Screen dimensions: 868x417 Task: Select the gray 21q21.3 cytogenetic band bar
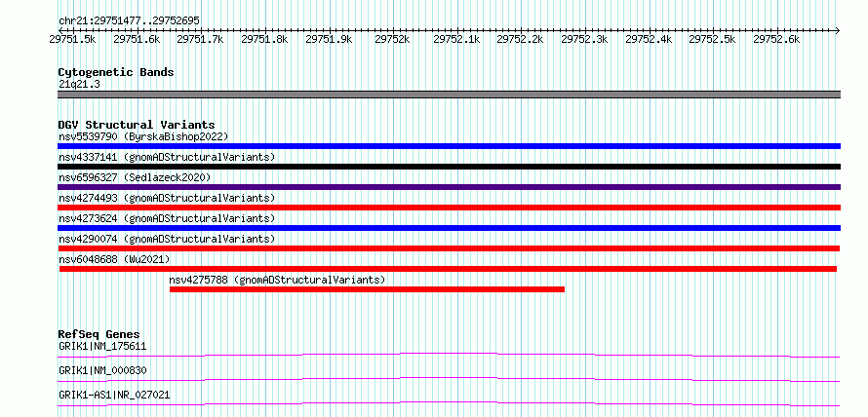click(449, 95)
